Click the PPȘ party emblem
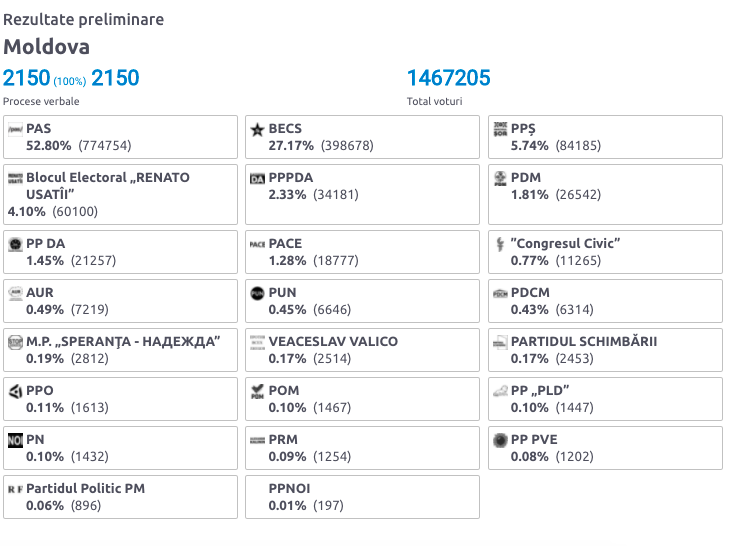Viewport: 742px width, 546px height. coord(500,129)
